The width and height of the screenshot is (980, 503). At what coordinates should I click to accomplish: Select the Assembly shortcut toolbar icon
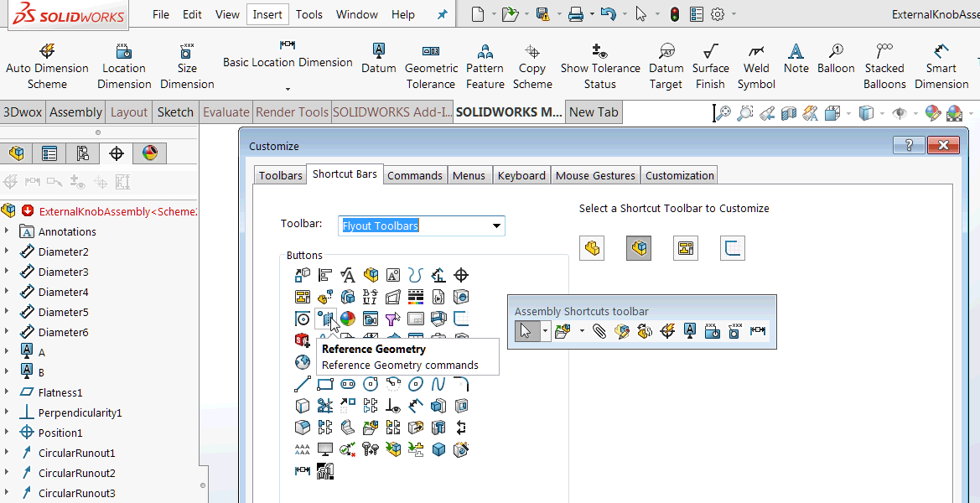[639, 249]
